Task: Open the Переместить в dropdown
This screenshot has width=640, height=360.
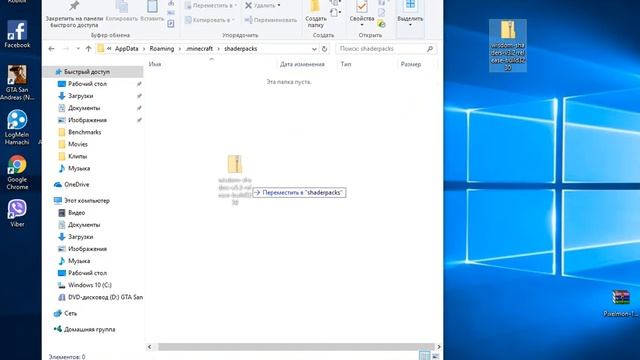Action: coord(211,6)
